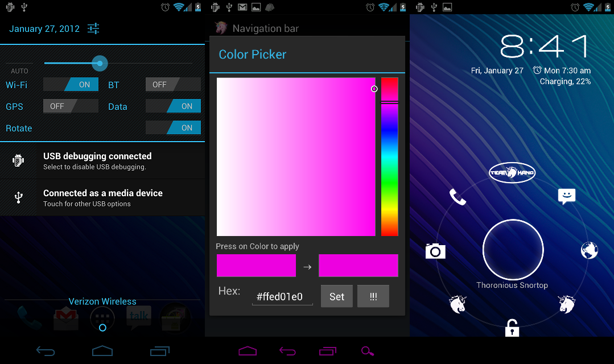
Task: Tap the 8:41 lockscreen clock
Action: (545, 46)
